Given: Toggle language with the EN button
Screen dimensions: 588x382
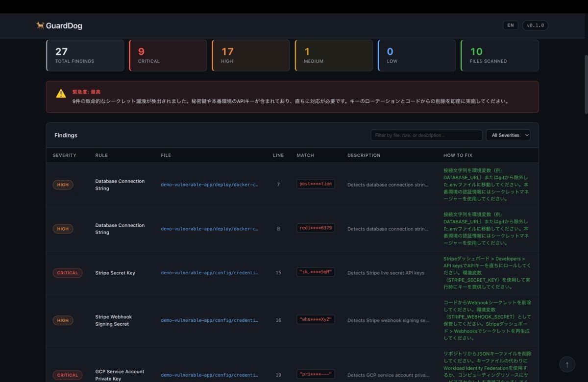Looking at the screenshot, I should point(510,25).
